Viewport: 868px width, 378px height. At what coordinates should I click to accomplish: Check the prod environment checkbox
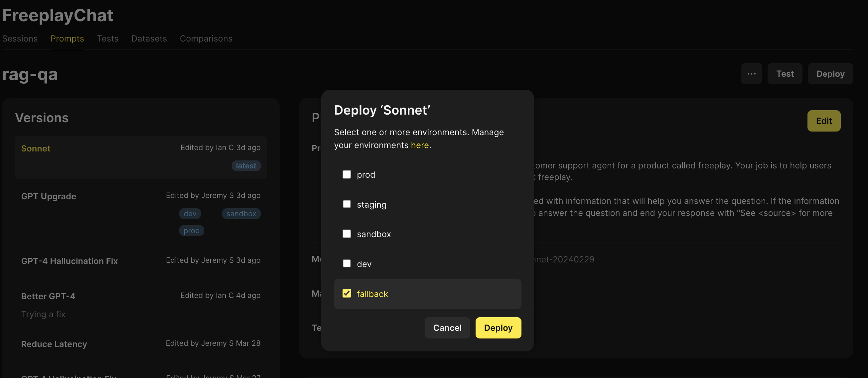pyautogui.click(x=347, y=174)
